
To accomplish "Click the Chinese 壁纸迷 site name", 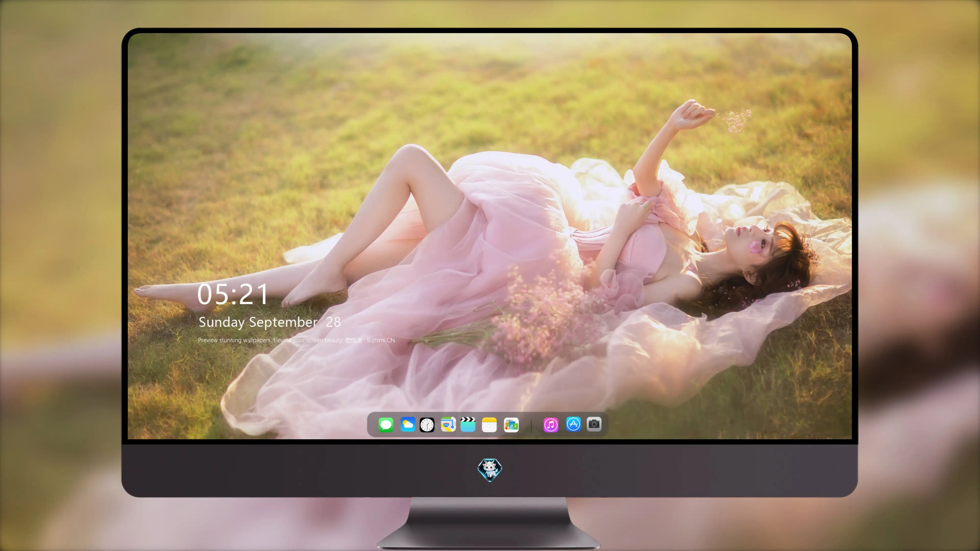I will [354, 340].
